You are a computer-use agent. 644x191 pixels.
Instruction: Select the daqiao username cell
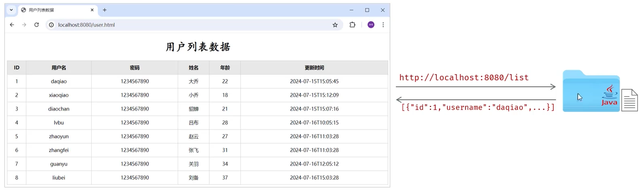pyautogui.click(x=59, y=82)
